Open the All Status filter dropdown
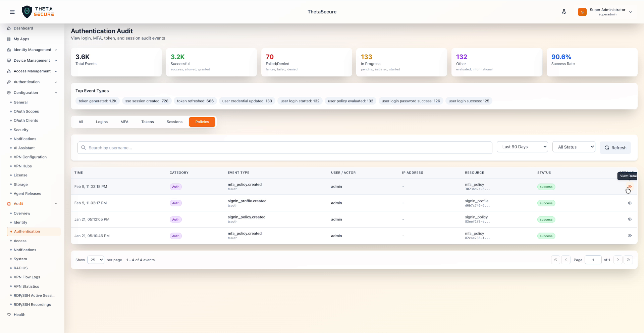This screenshot has width=644, height=333. click(574, 147)
